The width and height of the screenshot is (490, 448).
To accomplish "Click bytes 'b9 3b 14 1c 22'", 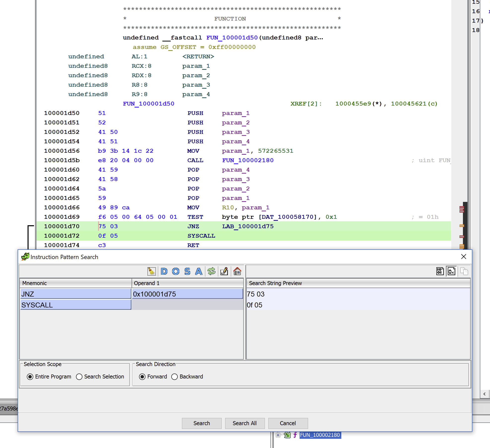I will (x=126, y=151).
